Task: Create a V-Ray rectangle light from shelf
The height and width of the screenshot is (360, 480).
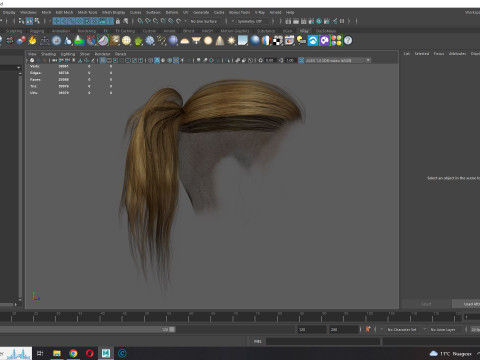Action: coord(196,41)
